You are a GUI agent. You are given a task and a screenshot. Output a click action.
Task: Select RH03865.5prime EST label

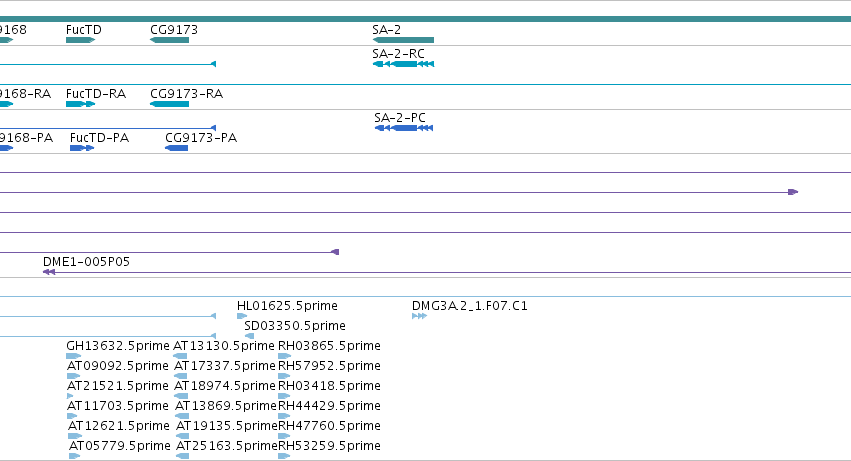tap(329, 346)
